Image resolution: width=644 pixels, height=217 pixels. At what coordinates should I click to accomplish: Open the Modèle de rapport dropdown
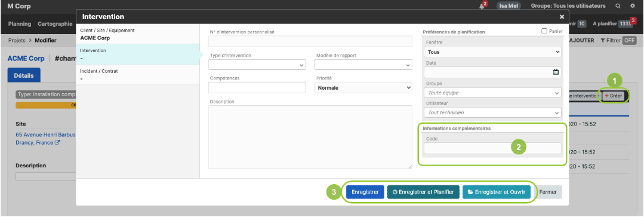point(363,65)
